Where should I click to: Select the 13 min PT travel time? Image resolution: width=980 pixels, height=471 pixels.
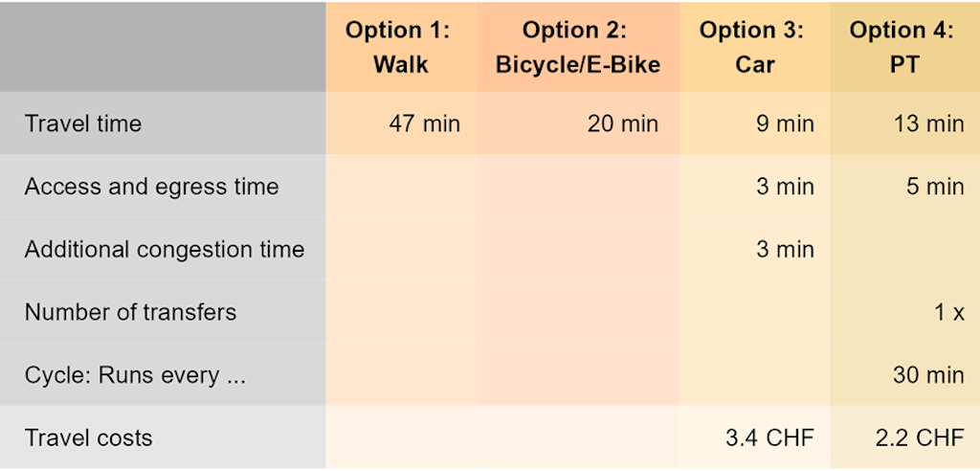point(927,123)
